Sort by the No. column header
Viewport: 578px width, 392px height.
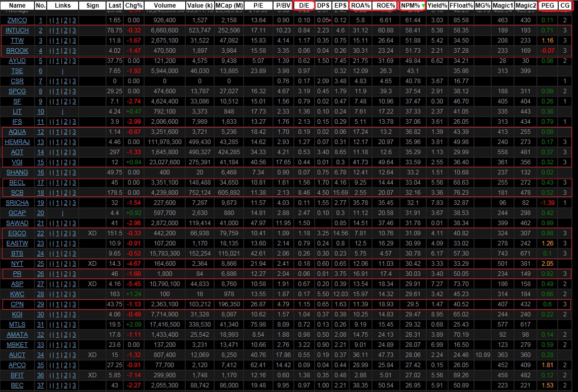coord(41,6)
